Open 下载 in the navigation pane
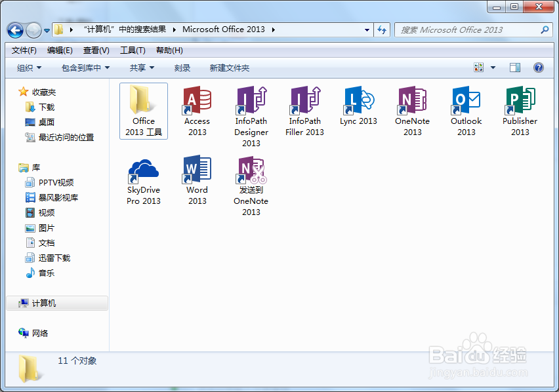This screenshot has width=559, height=392. (40, 107)
